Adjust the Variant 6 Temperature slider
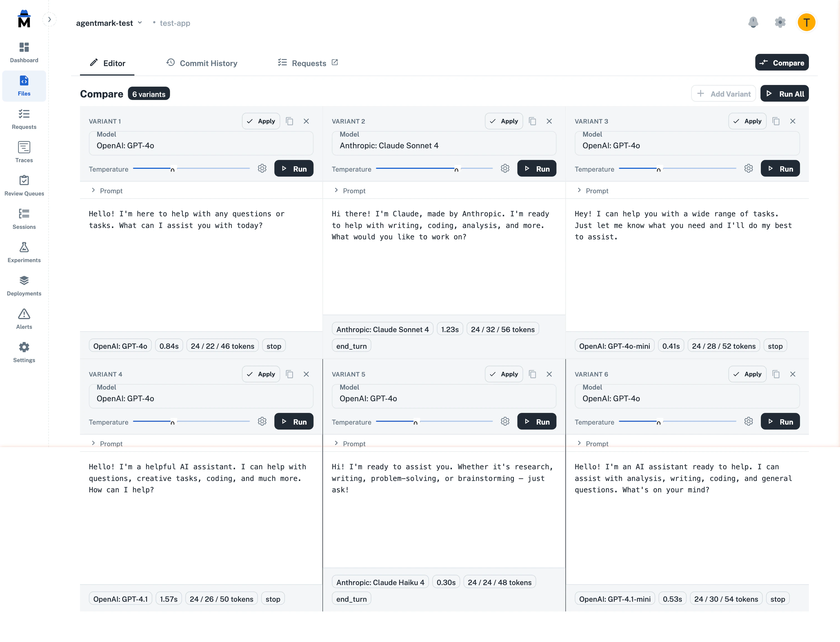Image resolution: width=840 pixels, height=642 pixels. coord(658,422)
